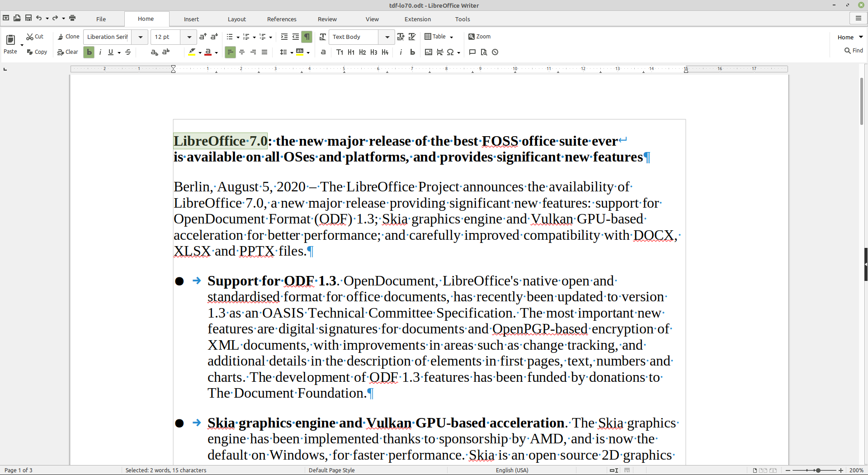This screenshot has height=475, width=868.
Task: Toggle Strikethrough formatting
Action: click(x=128, y=52)
